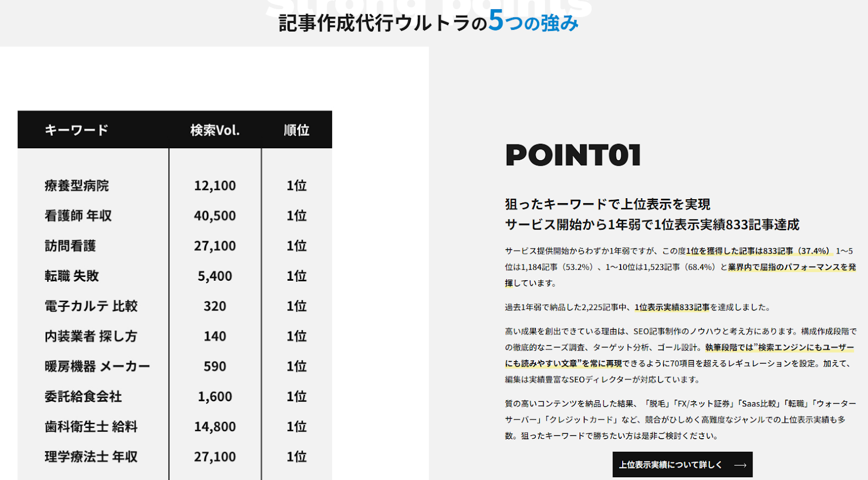Click highlighted text 1位表示実績833記事

click(672, 307)
